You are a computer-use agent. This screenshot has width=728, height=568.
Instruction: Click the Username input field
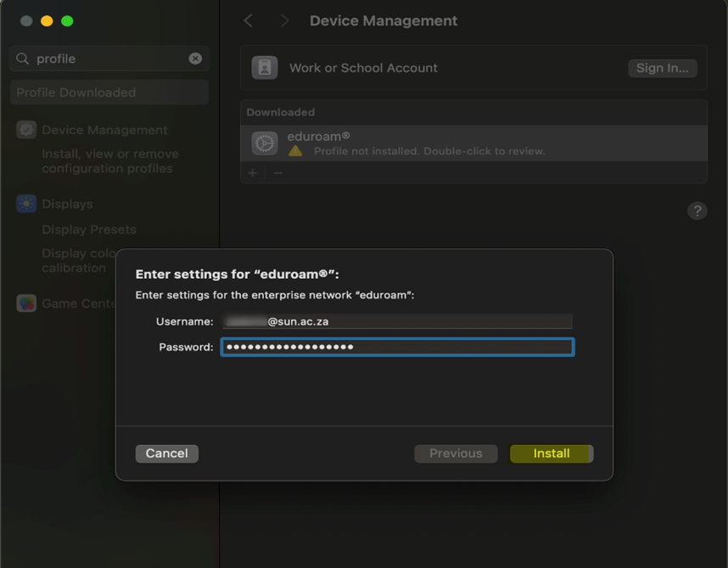[397, 322]
